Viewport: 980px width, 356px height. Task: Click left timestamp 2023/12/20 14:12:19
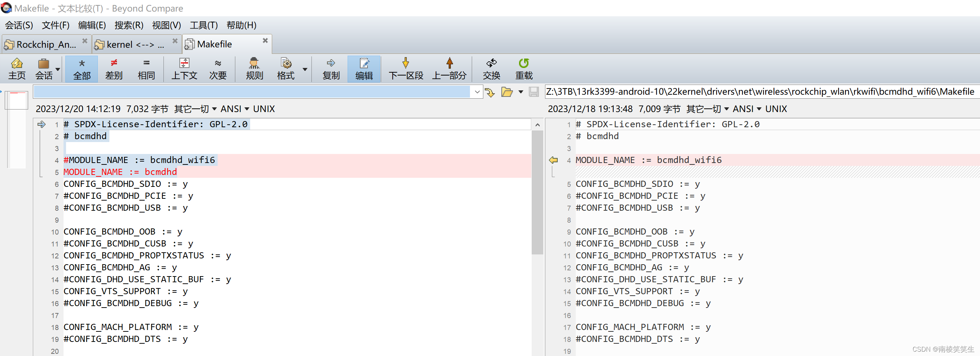(x=78, y=109)
